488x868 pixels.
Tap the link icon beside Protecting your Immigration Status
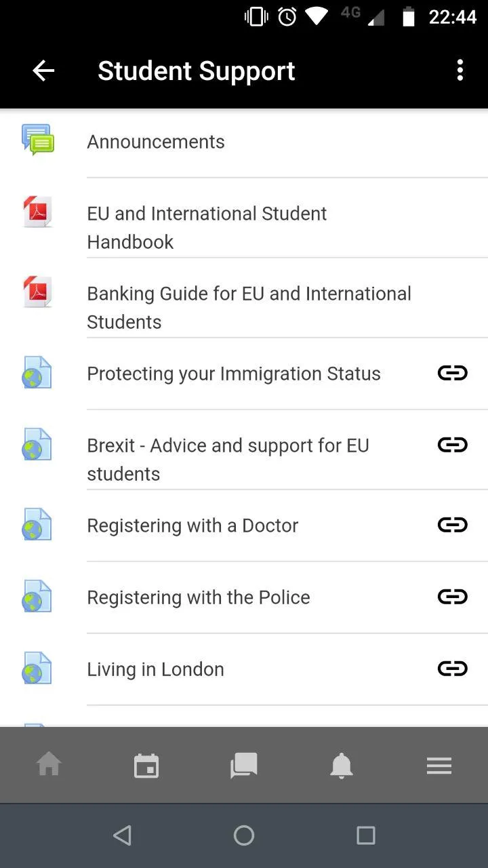[x=452, y=373]
